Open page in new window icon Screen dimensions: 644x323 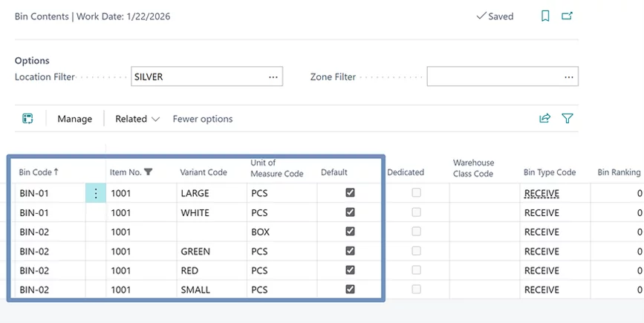pos(567,16)
